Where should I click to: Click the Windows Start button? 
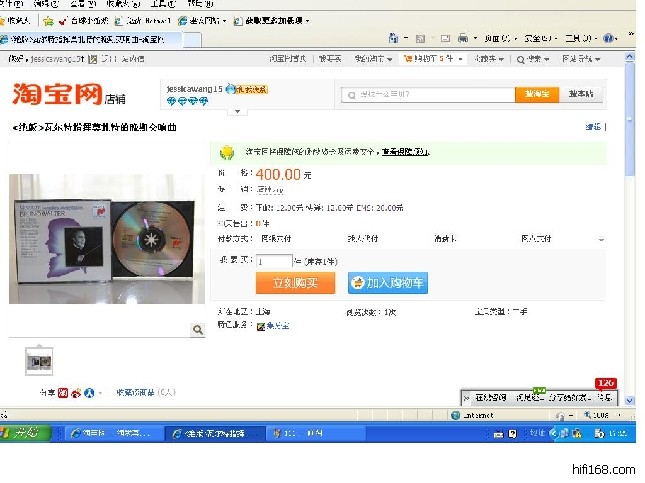pos(26,433)
